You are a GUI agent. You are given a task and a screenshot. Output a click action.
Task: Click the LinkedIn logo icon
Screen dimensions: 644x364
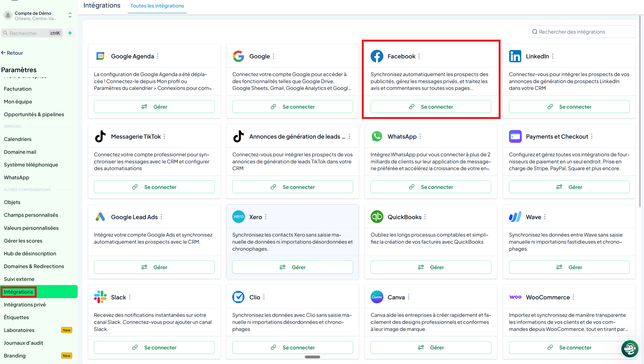515,56
